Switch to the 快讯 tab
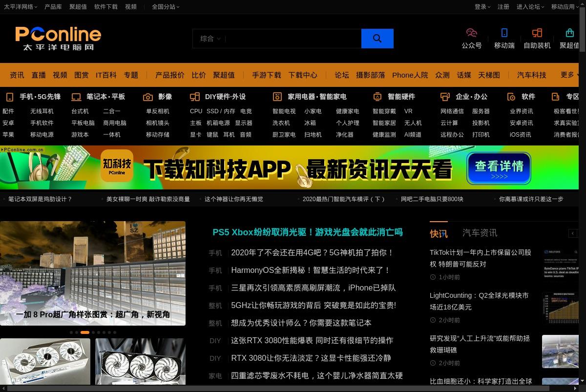The image size is (586, 392). 439,233
